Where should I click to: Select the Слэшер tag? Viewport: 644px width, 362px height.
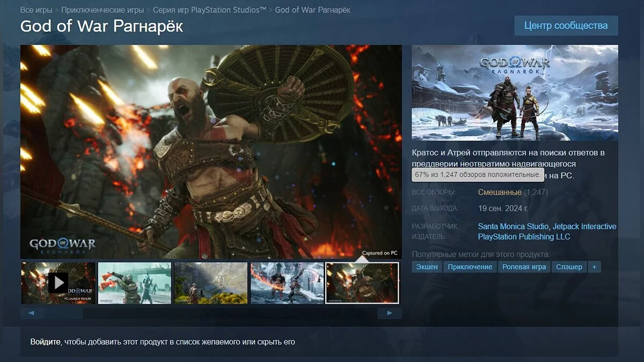[x=569, y=267]
